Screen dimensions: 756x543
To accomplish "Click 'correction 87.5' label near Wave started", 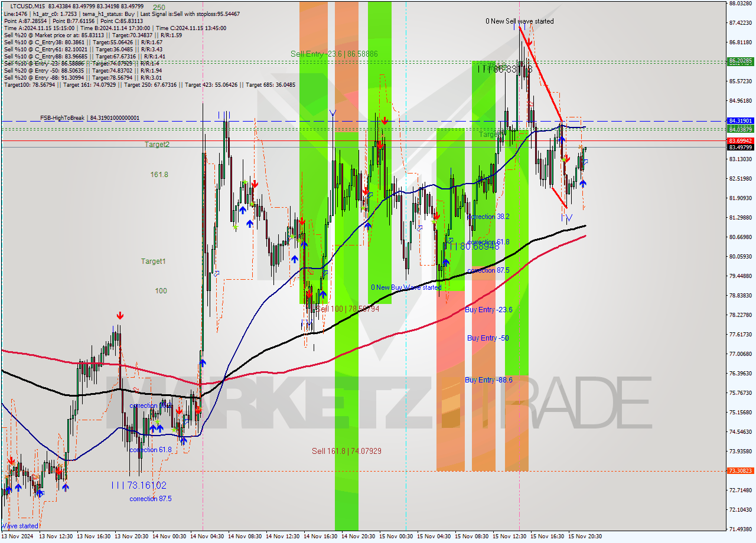I will point(151,499).
